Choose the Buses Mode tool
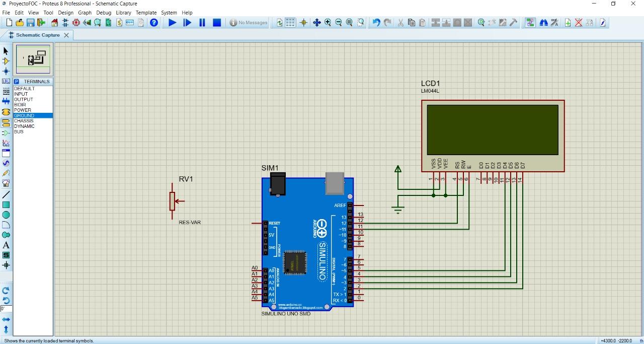 pyautogui.click(x=6, y=101)
